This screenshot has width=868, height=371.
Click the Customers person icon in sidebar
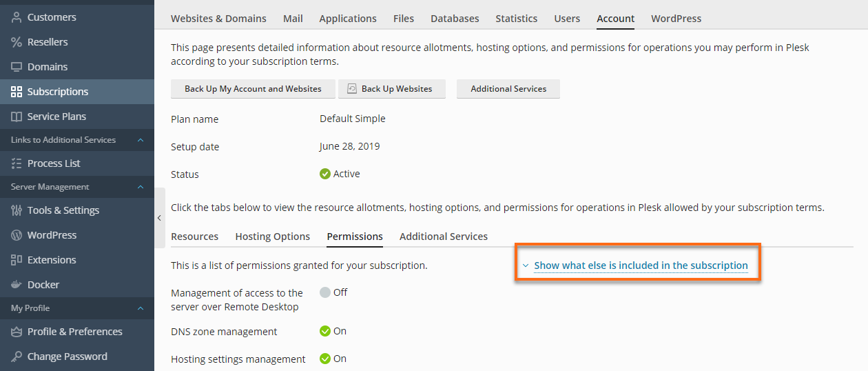[17, 17]
